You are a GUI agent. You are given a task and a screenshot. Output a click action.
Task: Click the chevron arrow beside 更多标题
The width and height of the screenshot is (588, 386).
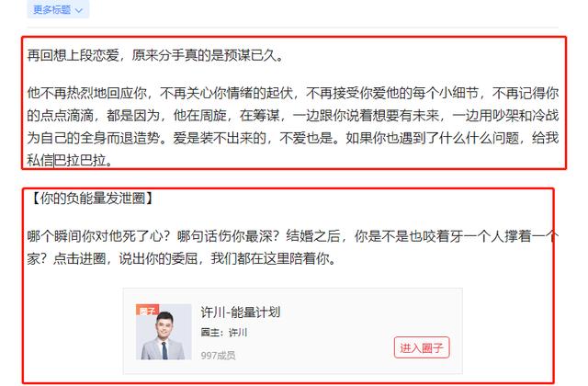point(79,10)
